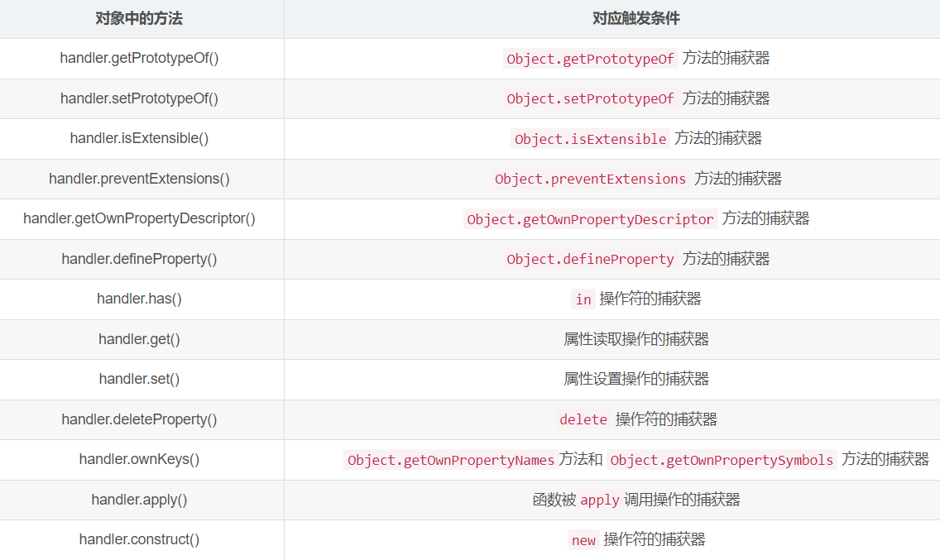Select the handler.construct() cell
The image size is (940, 560).
139,539
